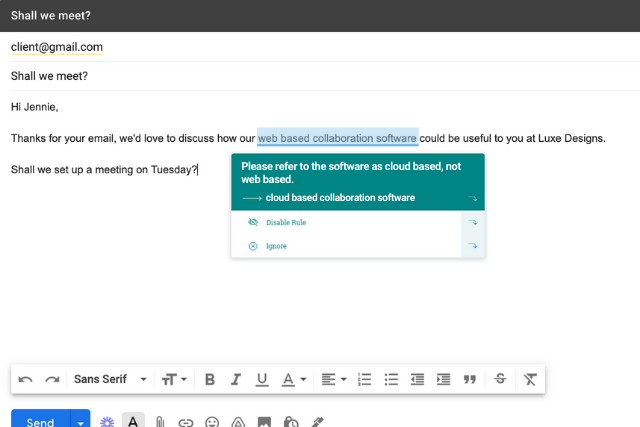Increase the indent level
The image size is (640, 427).
(443, 380)
